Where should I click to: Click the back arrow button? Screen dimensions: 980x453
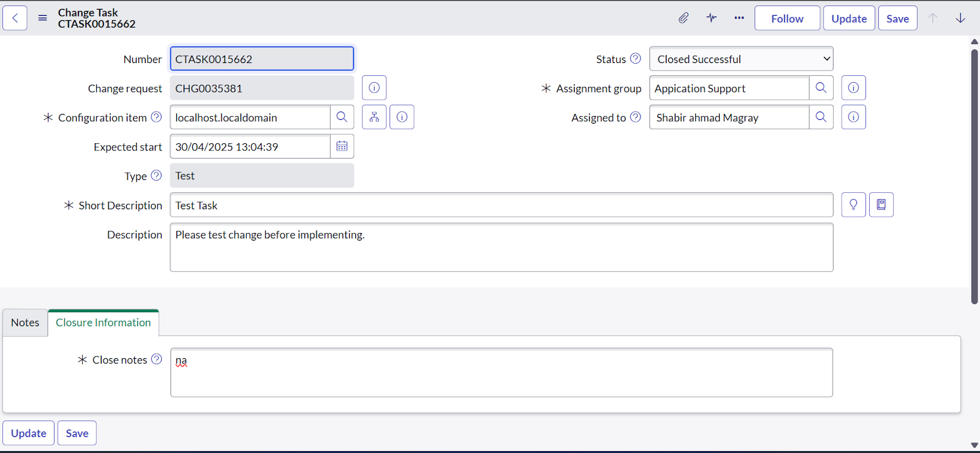click(15, 18)
